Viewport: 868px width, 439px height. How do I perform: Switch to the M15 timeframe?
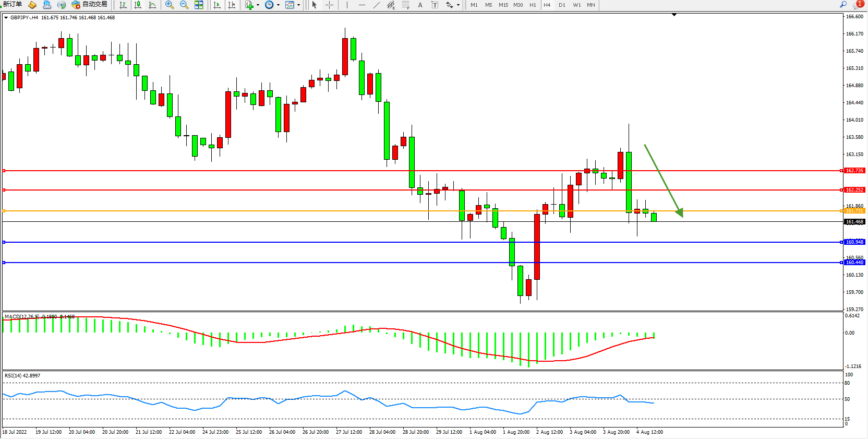[x=503, y=5]
